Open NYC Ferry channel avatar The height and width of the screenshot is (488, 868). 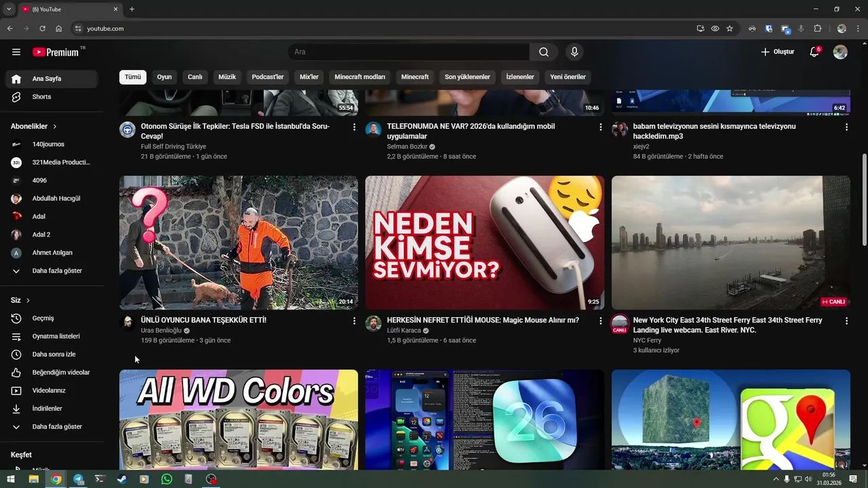(x=620, y=323)
